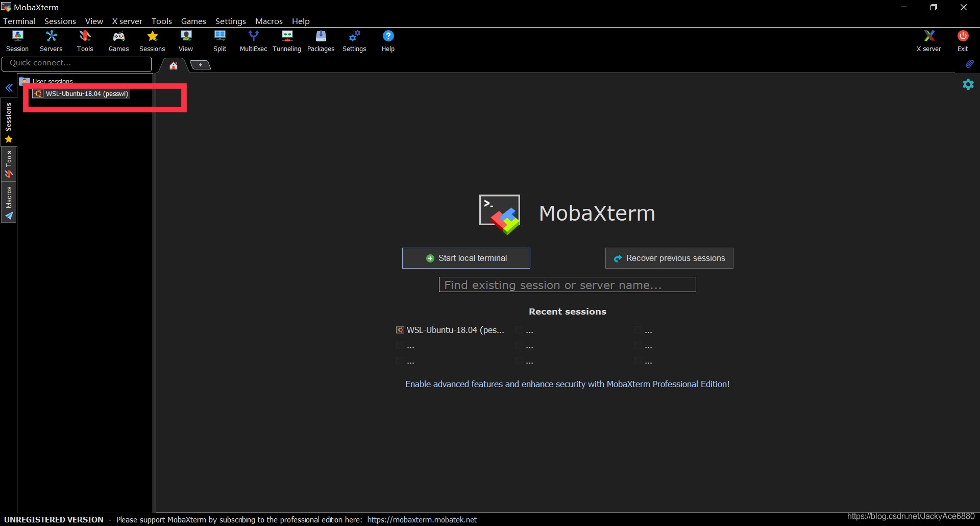Image resolution: width=980 pixels, height=526 pixels.
Task: Open the Settings menu
Action: point(231,21)
